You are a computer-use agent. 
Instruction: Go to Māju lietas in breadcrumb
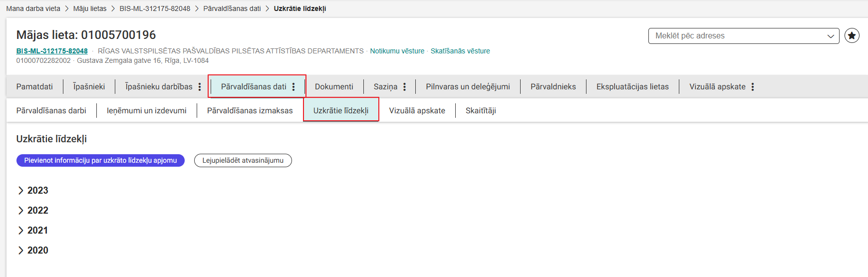[x=90, y=8]
